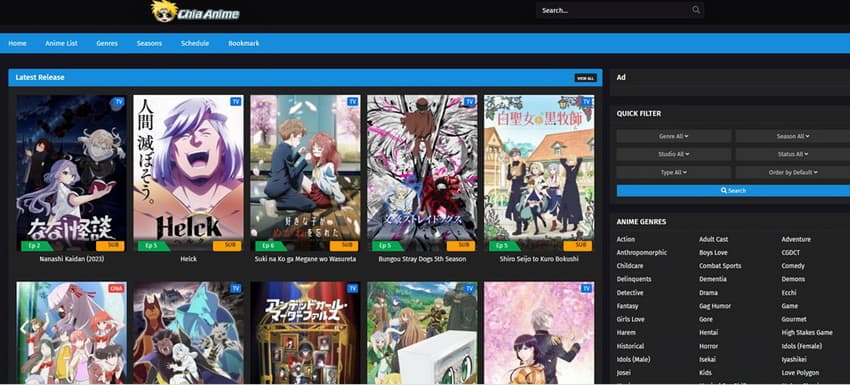Select the Drama genre
850x385 pixels.
point(709,293)
